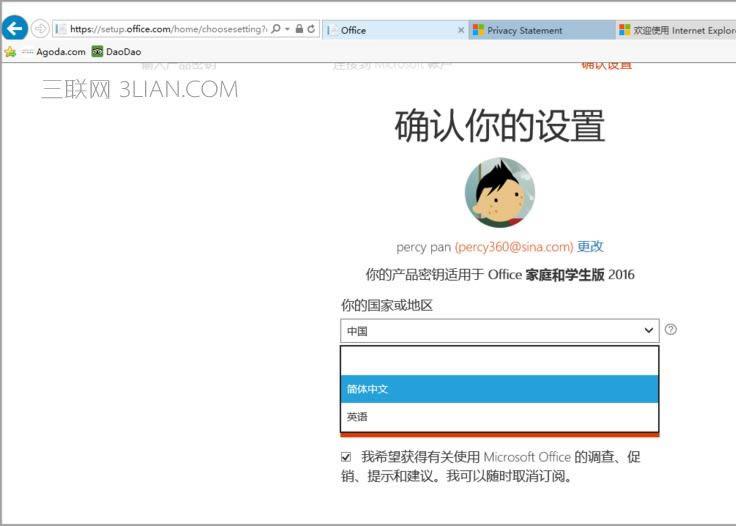Click the page icon in address bar
This screenshot has height=526, width=736.
point(61,29)
